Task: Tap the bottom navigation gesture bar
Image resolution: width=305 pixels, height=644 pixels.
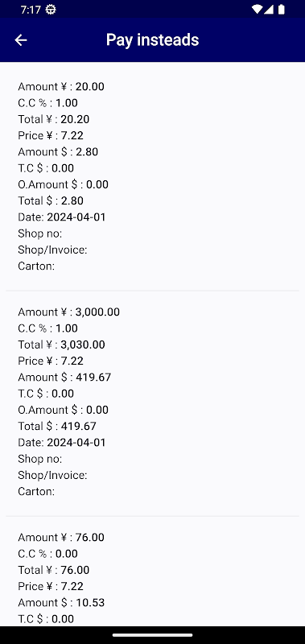Action: [x=152, y=635]
